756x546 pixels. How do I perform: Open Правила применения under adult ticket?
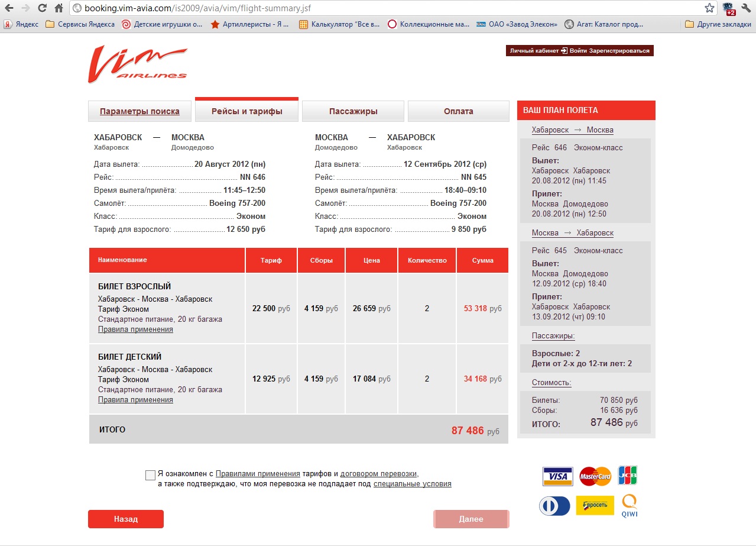(135, 329)
